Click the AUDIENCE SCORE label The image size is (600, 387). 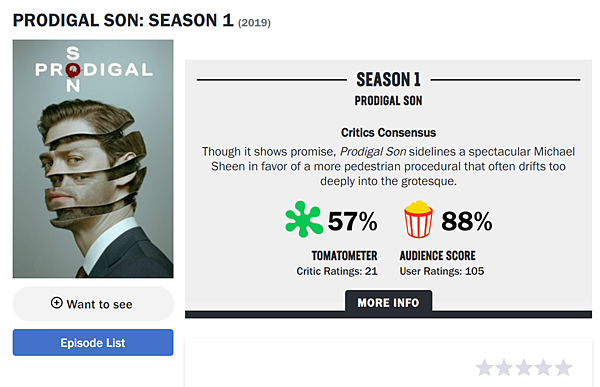point(438,255)
